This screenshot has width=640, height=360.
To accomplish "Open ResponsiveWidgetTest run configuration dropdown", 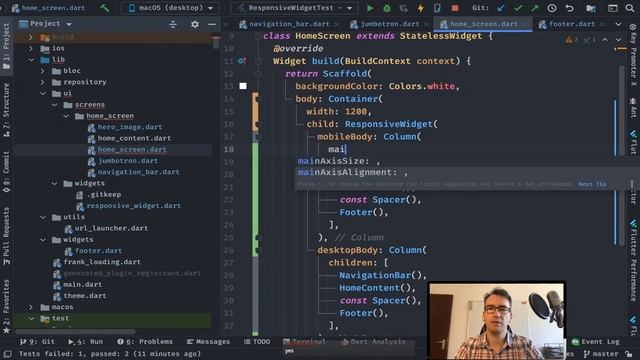I will pyautogui.click(x=294, y=8).
